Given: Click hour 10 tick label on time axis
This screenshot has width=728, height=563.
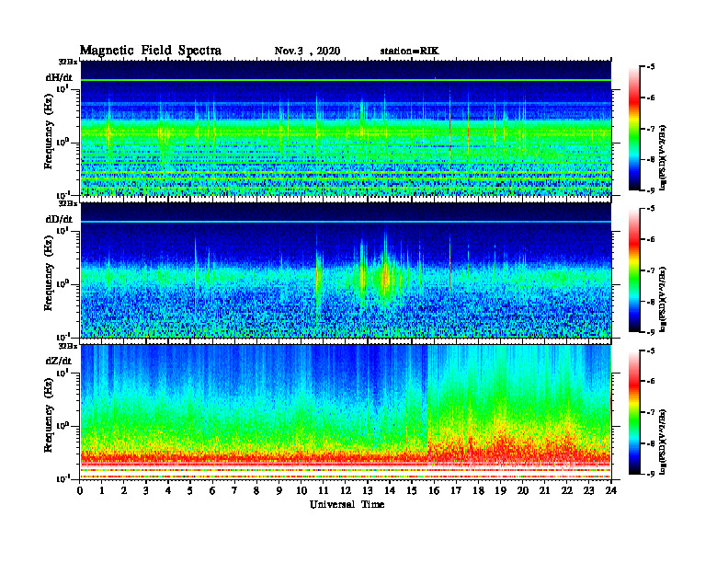Looking at the screenshot, I should pos(301,491).
